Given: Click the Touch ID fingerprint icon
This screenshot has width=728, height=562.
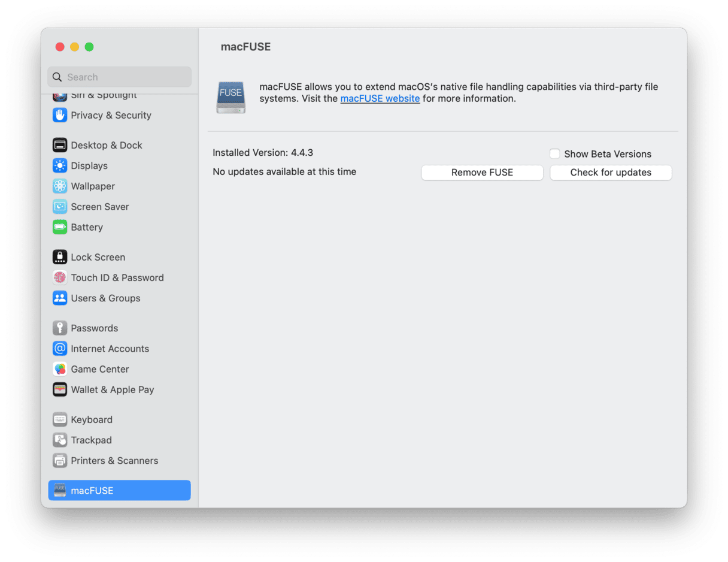Looking at the screenshot, I should 60,277.
